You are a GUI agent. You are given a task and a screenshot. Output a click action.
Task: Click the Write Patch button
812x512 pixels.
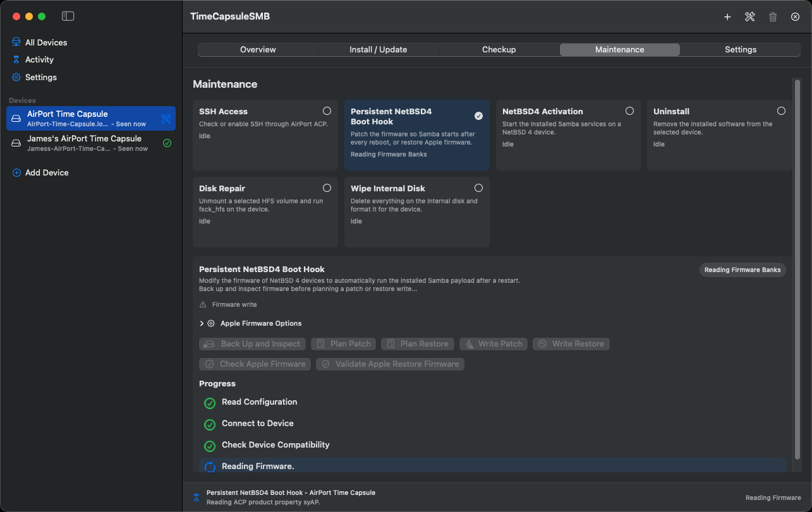(494, 344)
